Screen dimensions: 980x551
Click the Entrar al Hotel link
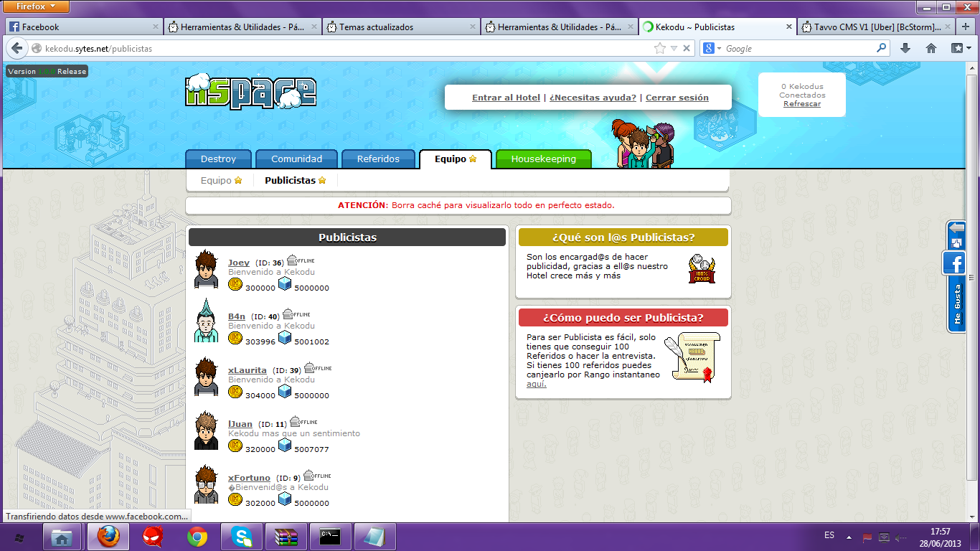[x=506, y=98]
